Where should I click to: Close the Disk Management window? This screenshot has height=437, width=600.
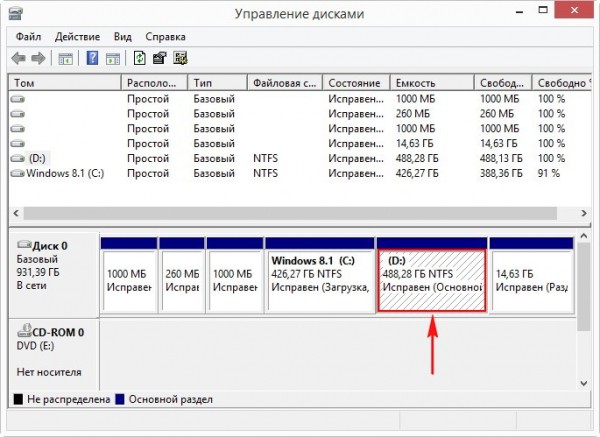point(574,10)
